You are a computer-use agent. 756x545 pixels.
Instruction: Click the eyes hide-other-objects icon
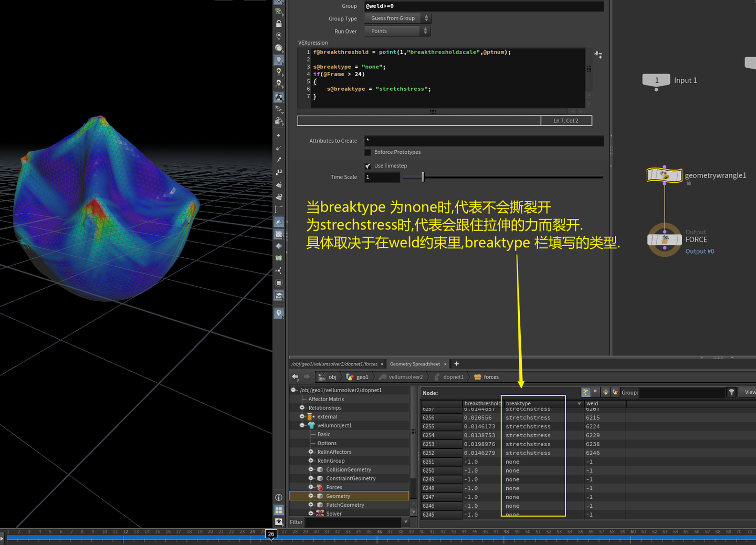[279, 109]
